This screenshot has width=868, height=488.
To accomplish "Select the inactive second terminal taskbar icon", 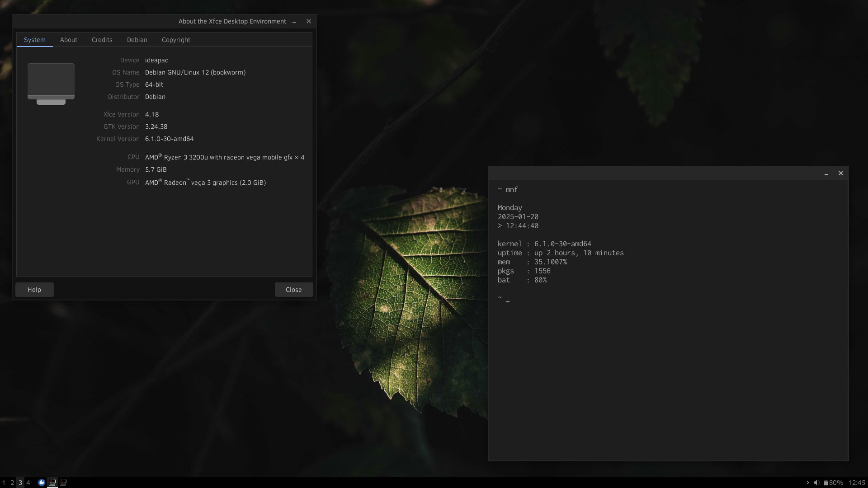I will (x=63, y=483).
